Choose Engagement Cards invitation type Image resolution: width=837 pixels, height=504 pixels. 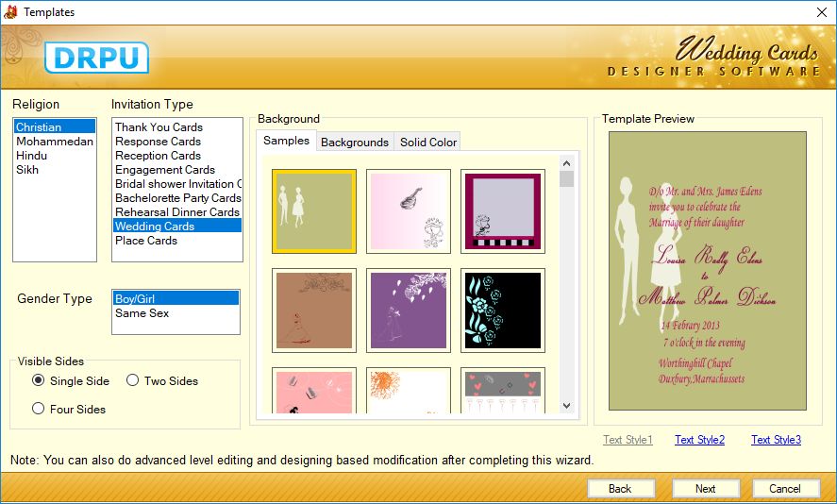point(177,170)
